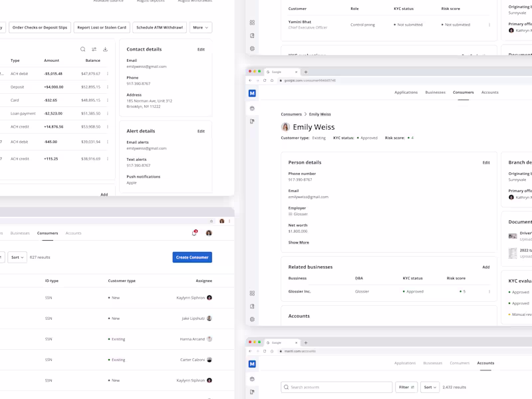Click the settings gear in the top-right window sidebar
Screen dimensions: 532x399
pos(252,49)
